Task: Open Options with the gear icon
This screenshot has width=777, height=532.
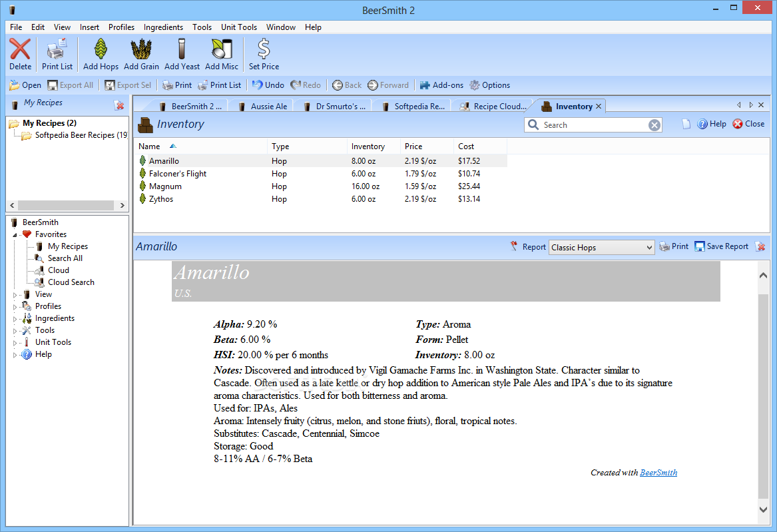Action: point(489,85)
